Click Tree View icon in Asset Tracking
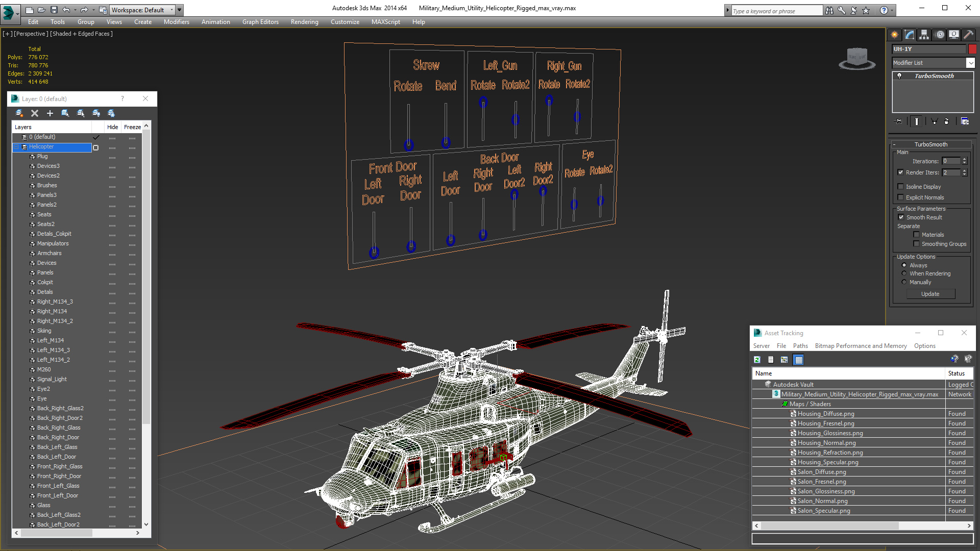This screenshot has height=551, width=980. [785, 360]
